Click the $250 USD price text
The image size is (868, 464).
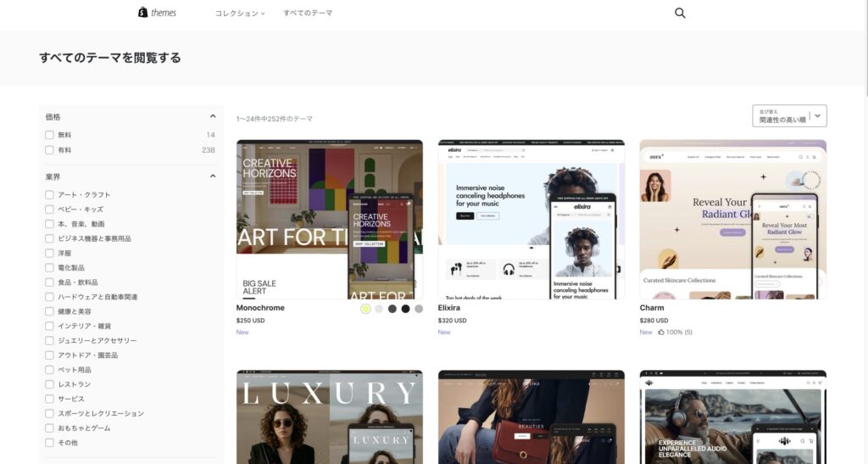250,321
